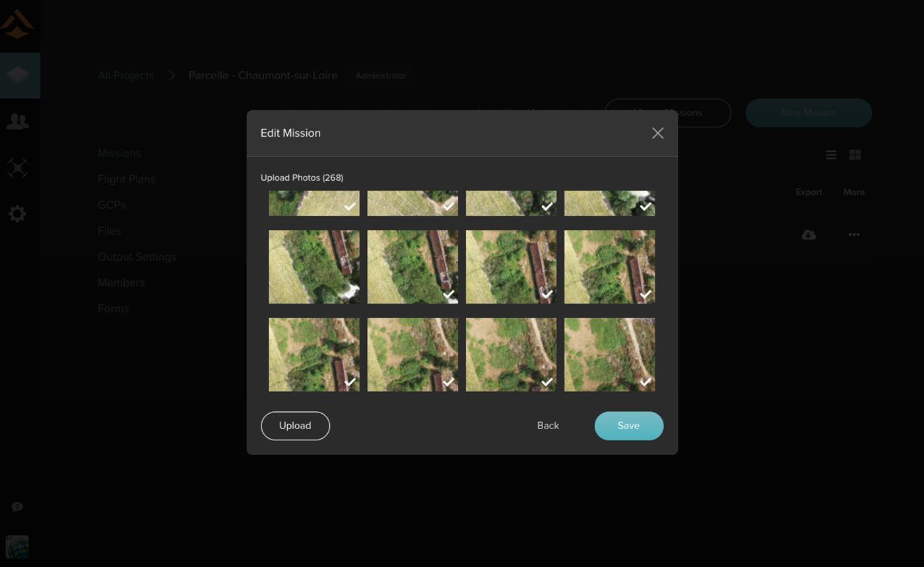The image size is (924, 567).
Task: Open Output Settings in the project side menu
Action: click(x=137, y=257)
